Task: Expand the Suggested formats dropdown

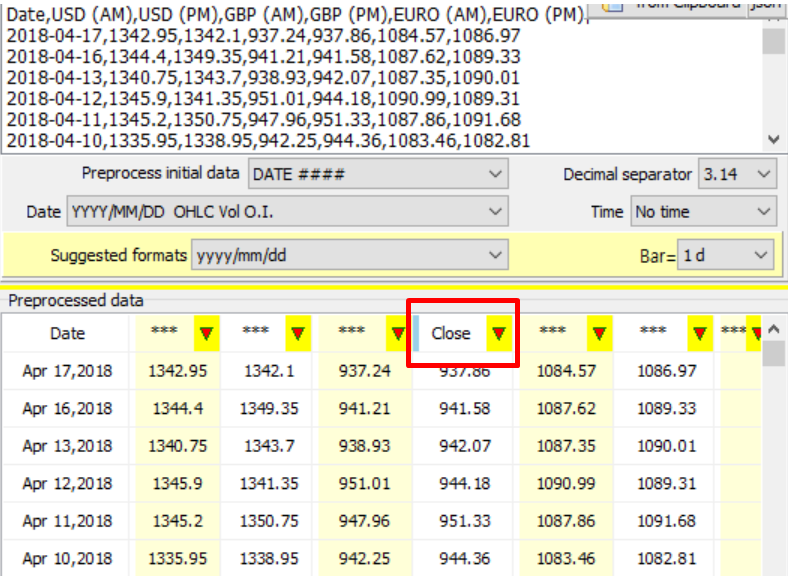Action: click(350, 256)
